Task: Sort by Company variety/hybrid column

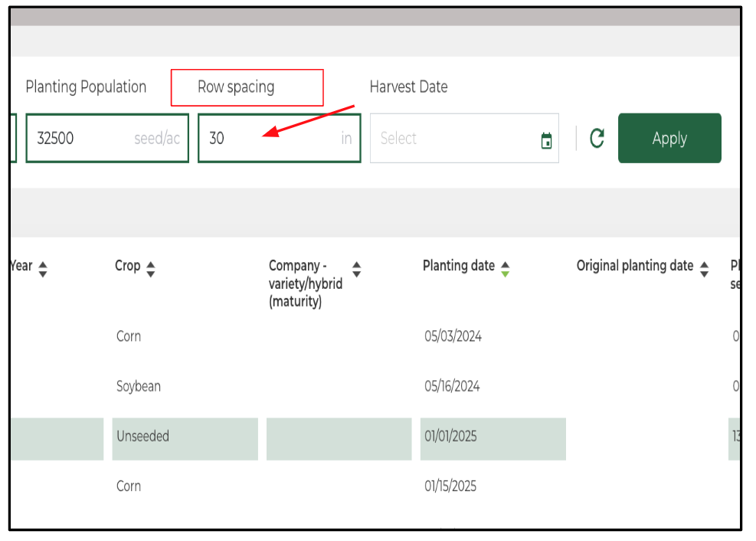Action: (356, 269)
